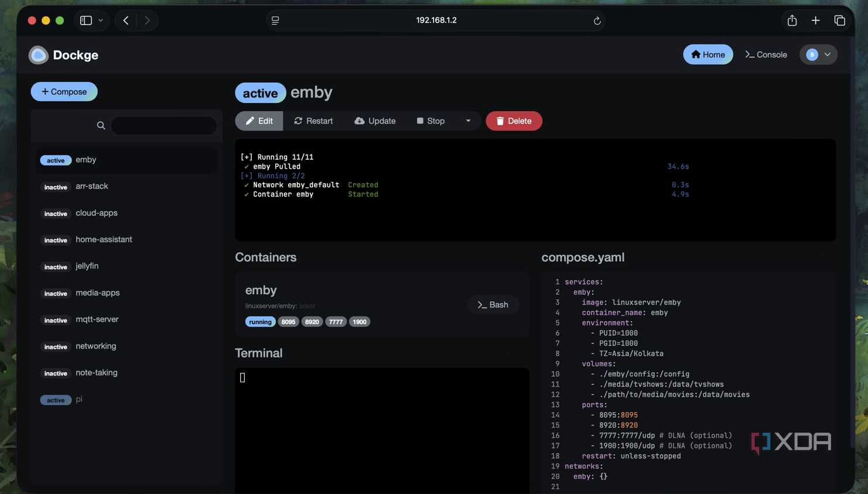Select the cloud-apps stack
The width and height of the screenshot is (868, 494).
pyautogui.click(x=127, y=213)
